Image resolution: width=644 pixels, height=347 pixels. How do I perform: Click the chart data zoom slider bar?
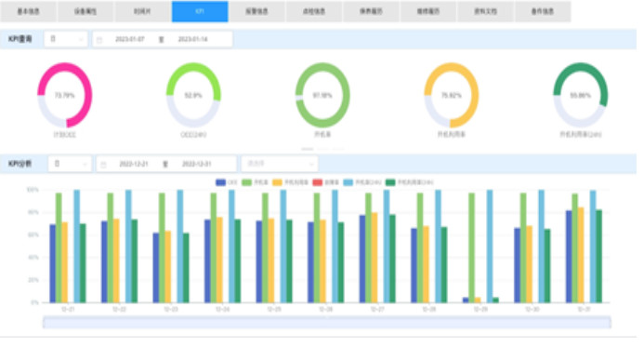point(327,322)
